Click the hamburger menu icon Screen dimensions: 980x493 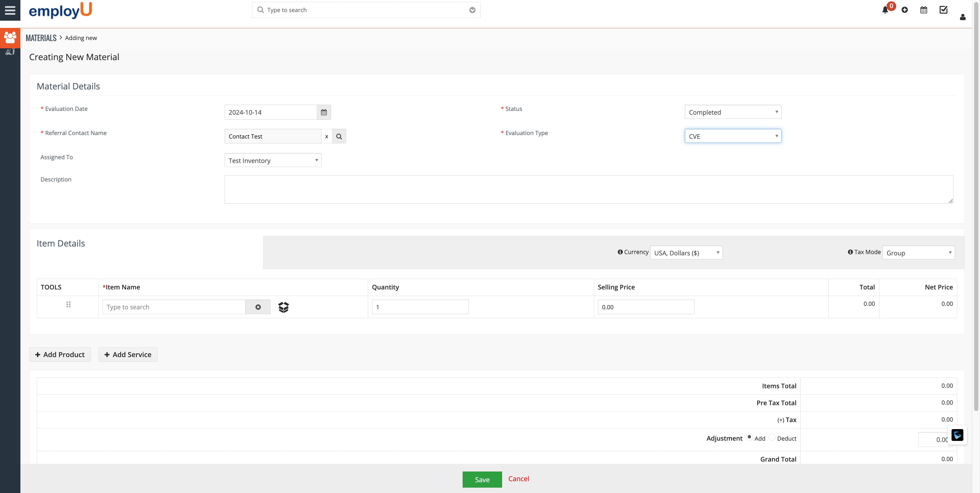10,10
